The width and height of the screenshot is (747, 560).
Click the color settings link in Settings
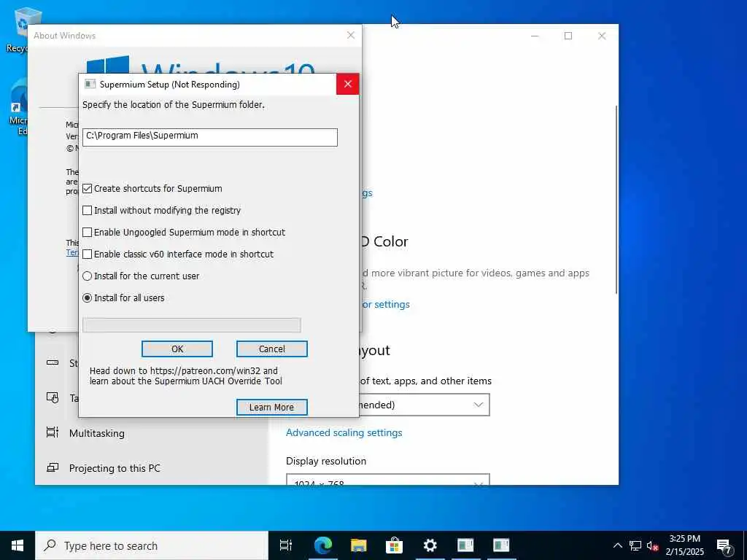pyautogui.click(x=385, y=304)
